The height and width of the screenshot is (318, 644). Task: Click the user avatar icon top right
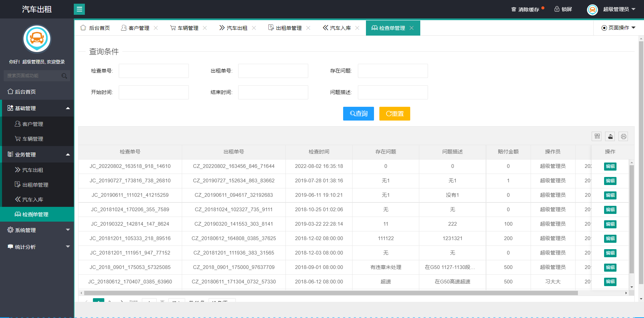[592, 9]
